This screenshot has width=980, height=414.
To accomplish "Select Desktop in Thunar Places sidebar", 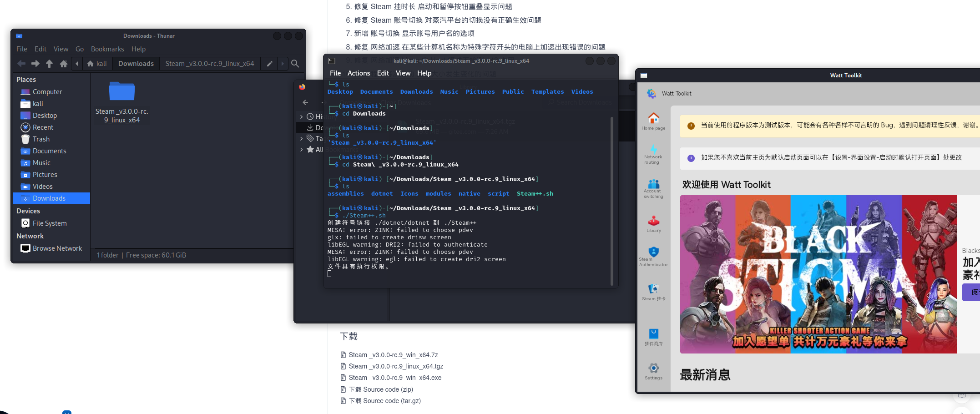I will point(51,116).
